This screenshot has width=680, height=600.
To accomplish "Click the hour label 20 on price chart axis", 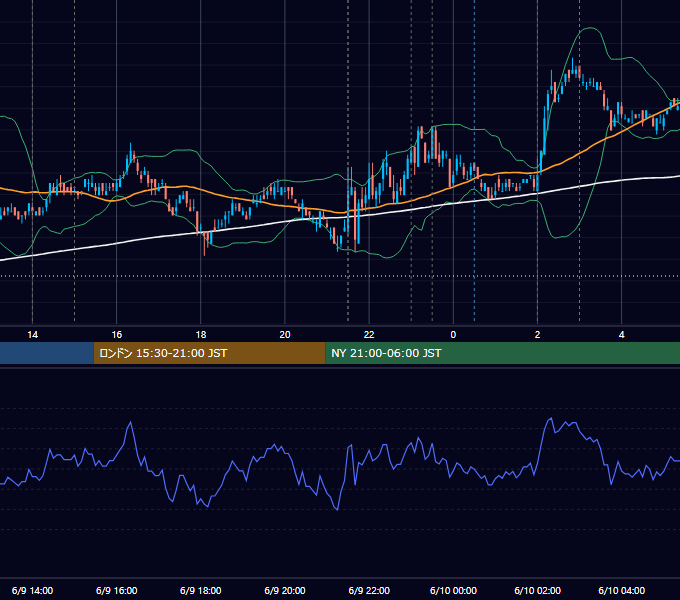I will coord(285,335).
